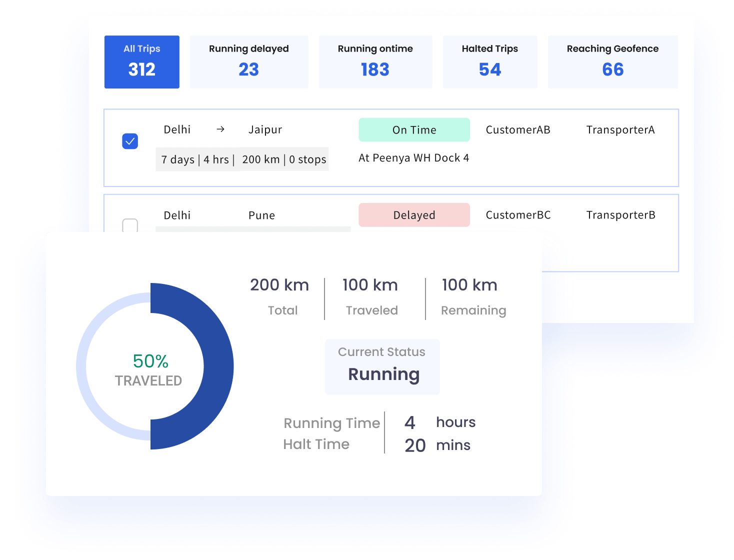
Task: Click the trip duration 7 days details
Action: (x=178, y=159)
